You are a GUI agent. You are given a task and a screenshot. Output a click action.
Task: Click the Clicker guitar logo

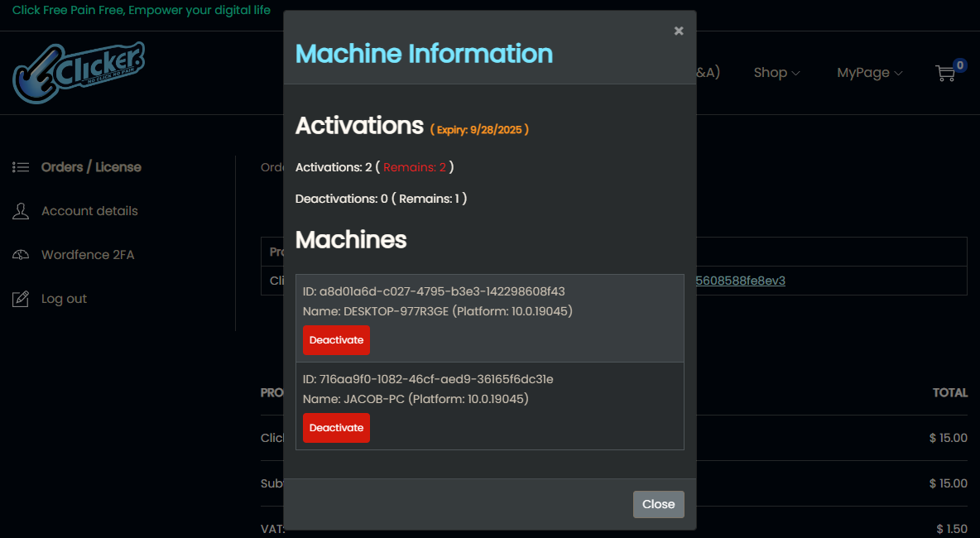(79, 73)
